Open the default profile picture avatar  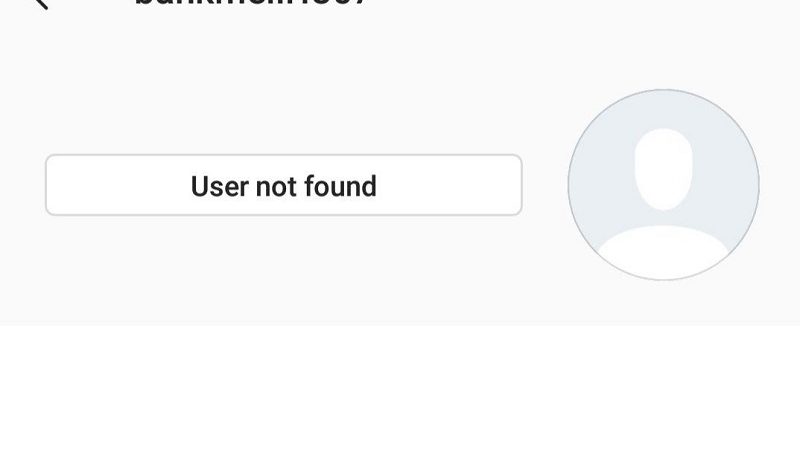click(663, 185)
